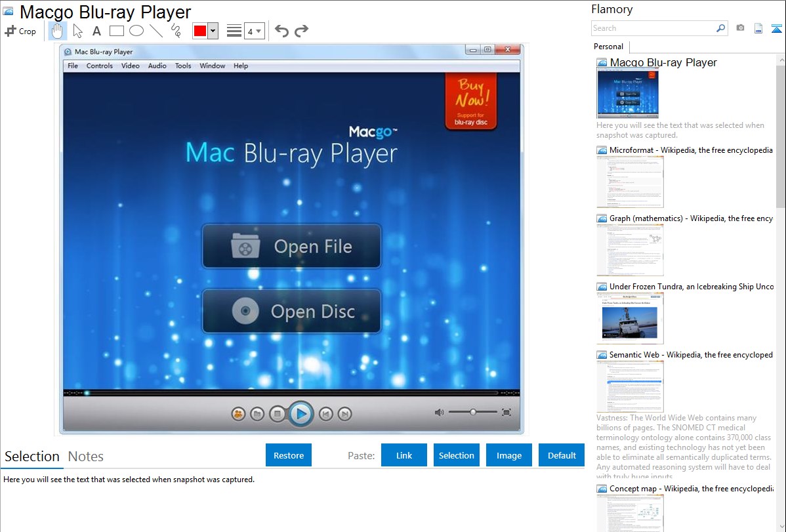The width and height of the screenshot is (786, 532).
Task: Click the Microformat - Wikipedia title link
Action: (x=691, y=150)
